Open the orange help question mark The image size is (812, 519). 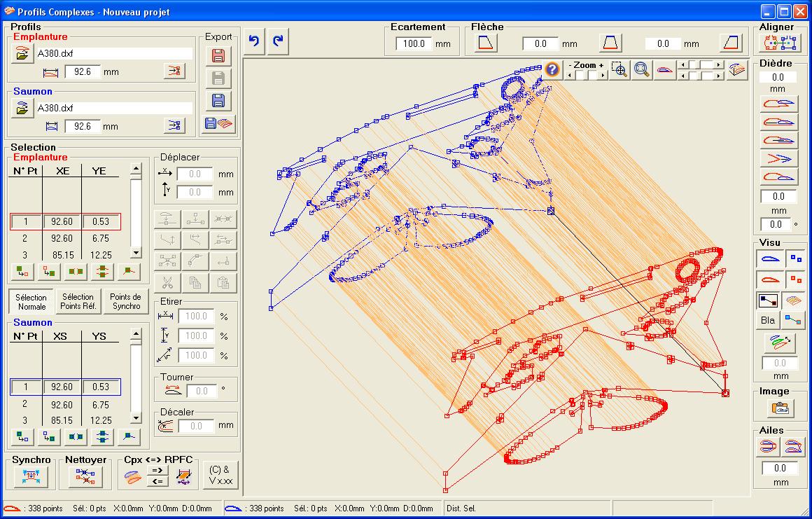point(552,69)
